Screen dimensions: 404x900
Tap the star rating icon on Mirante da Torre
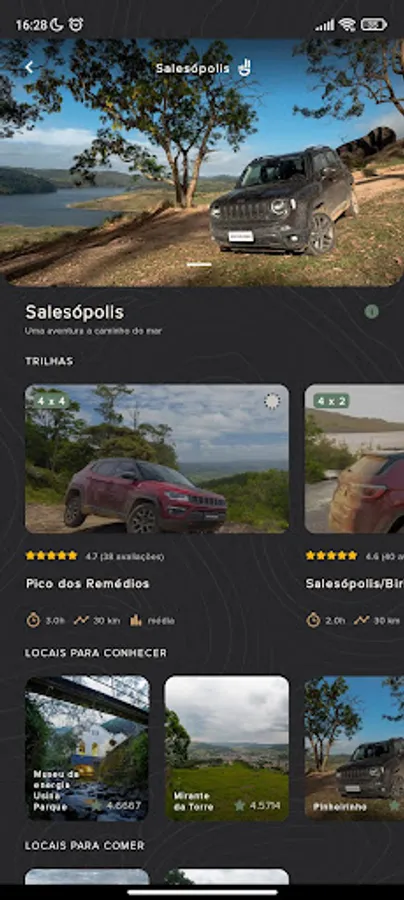coord(239,805)
